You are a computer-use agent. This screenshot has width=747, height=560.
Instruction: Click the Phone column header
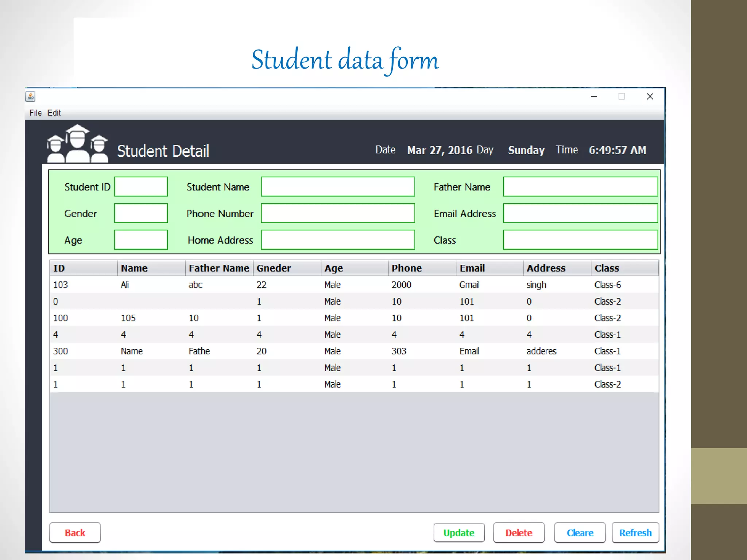click(422, 268)
